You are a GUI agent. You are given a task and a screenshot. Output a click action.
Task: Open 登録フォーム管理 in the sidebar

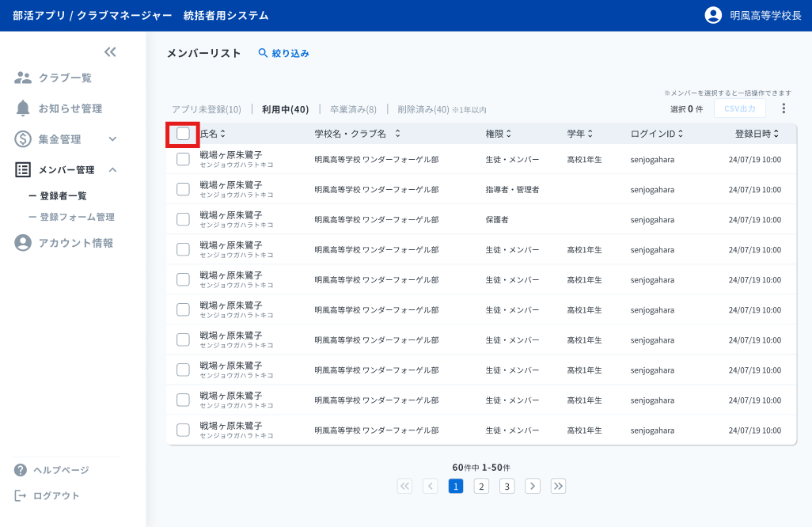click(x=77, y=217)
